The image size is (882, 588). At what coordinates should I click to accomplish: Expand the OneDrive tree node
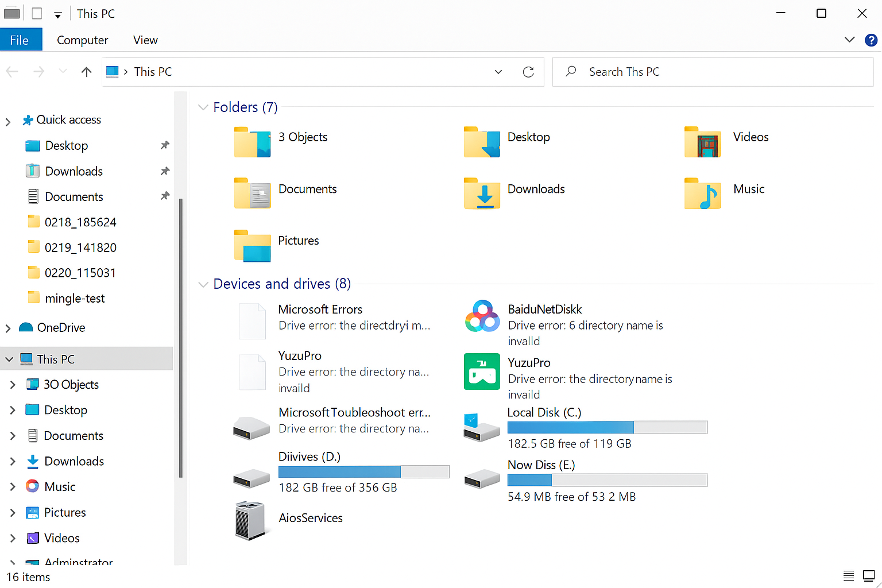point(8,328)
